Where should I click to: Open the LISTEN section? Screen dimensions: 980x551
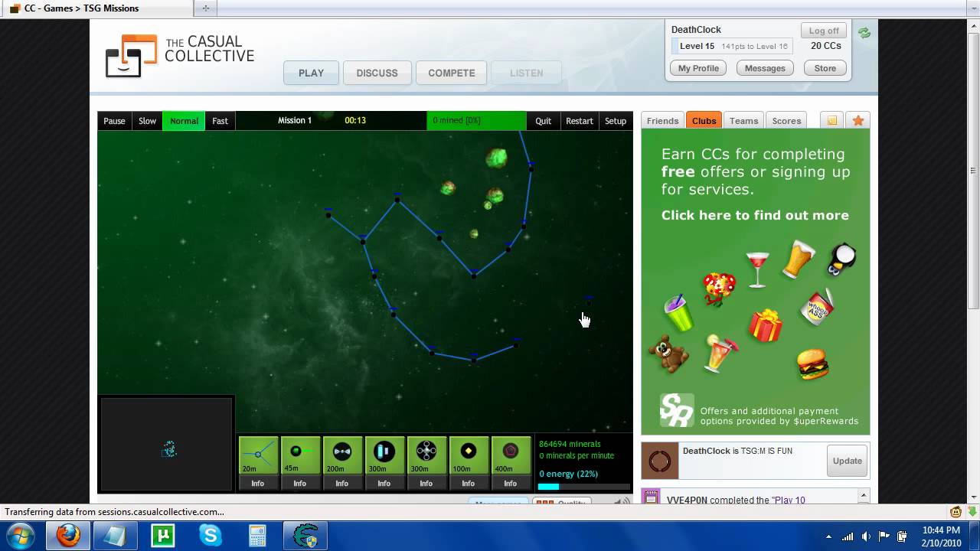(x=527, y=73)
